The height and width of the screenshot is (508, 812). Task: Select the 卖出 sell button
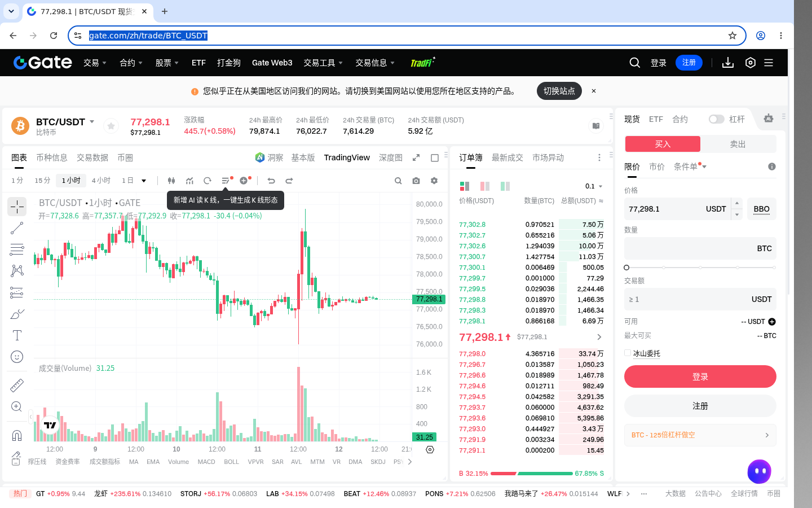tap(738, 144)
